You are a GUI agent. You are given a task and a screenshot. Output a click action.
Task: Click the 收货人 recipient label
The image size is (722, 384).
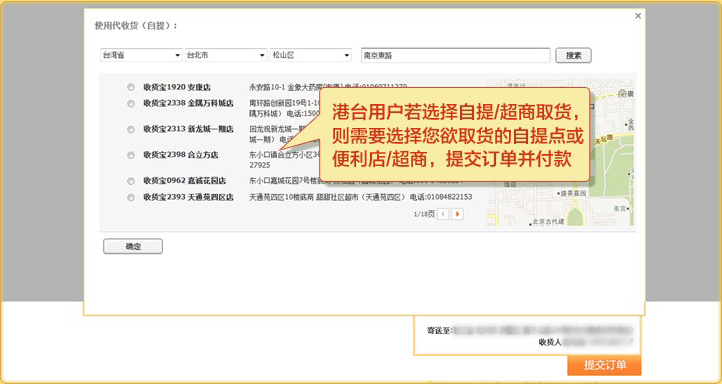(551, 342)
